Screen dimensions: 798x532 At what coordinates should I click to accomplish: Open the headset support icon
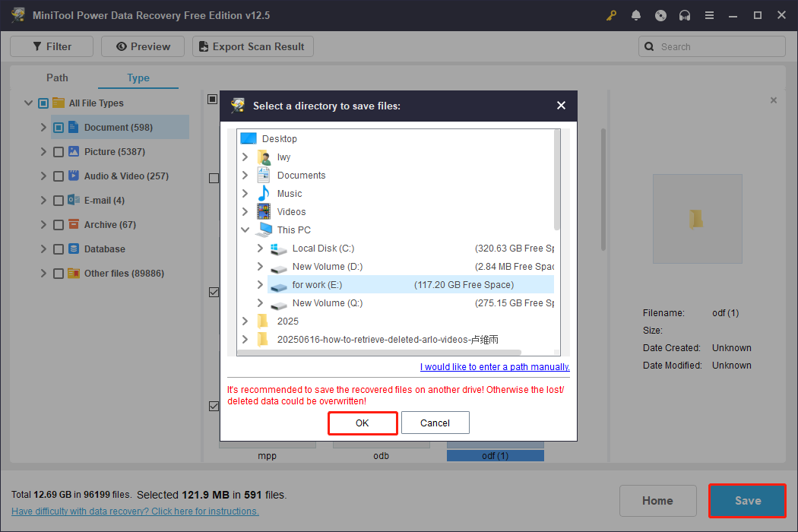pyautogui.click(x=685, y=15)
